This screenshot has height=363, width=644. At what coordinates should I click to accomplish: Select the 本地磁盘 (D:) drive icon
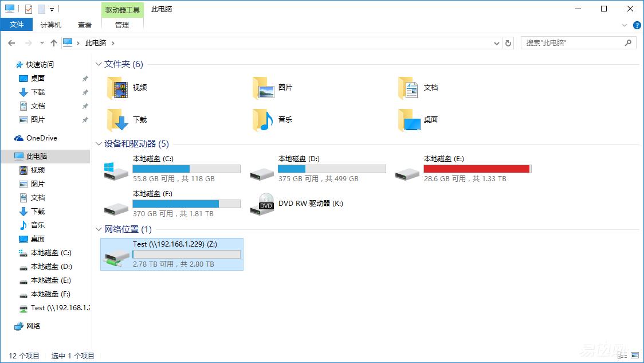click(x=262, y=174)
